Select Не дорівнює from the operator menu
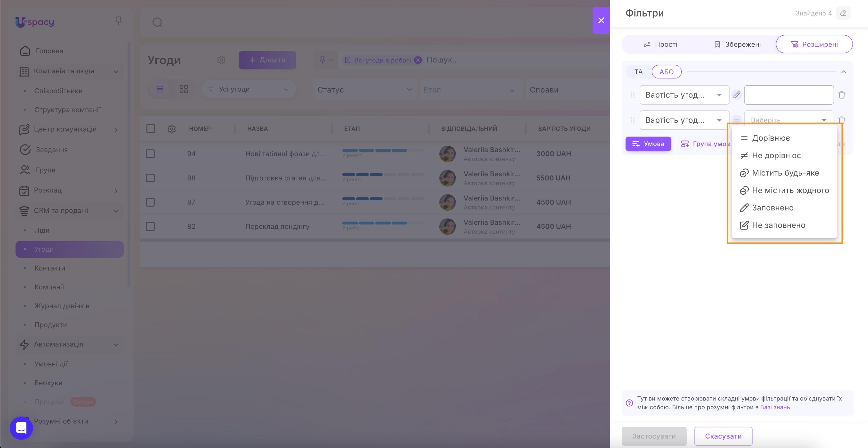868x448 pixels. click(x=777, y=155)
